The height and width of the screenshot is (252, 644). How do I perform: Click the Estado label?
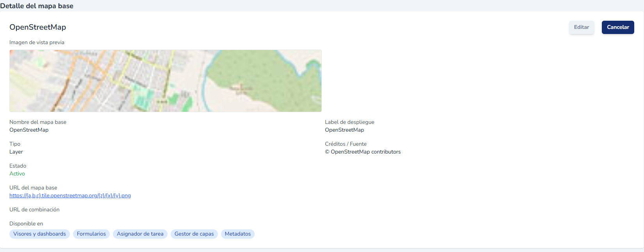18,166
